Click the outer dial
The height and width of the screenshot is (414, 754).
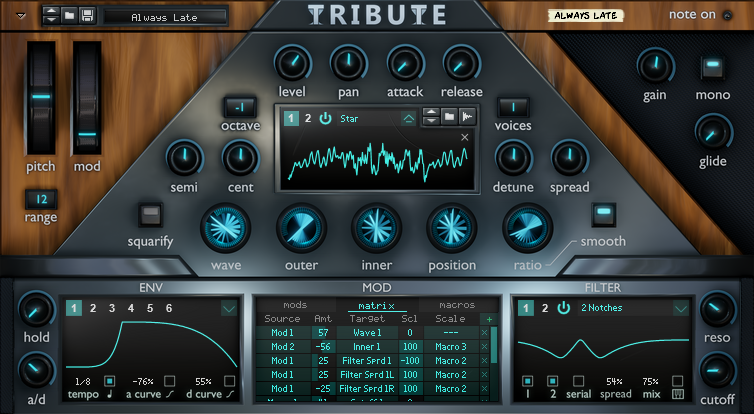[x=301, y=228]
